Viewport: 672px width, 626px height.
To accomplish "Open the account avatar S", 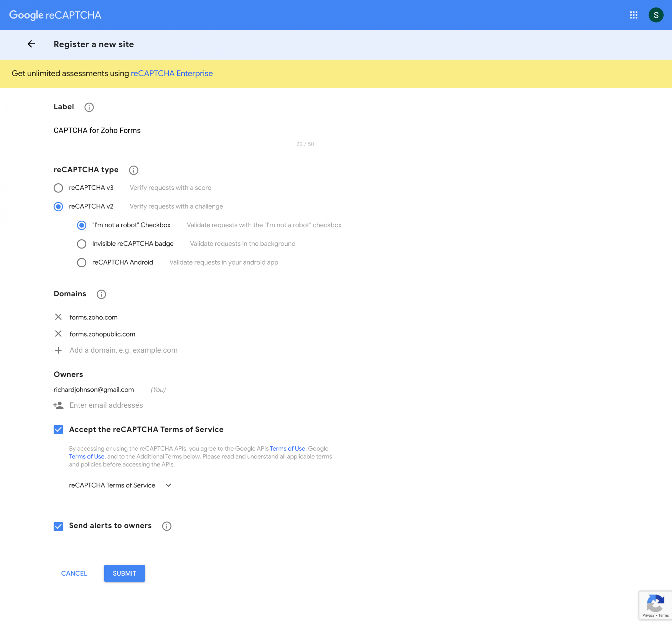I will [656, 15].
